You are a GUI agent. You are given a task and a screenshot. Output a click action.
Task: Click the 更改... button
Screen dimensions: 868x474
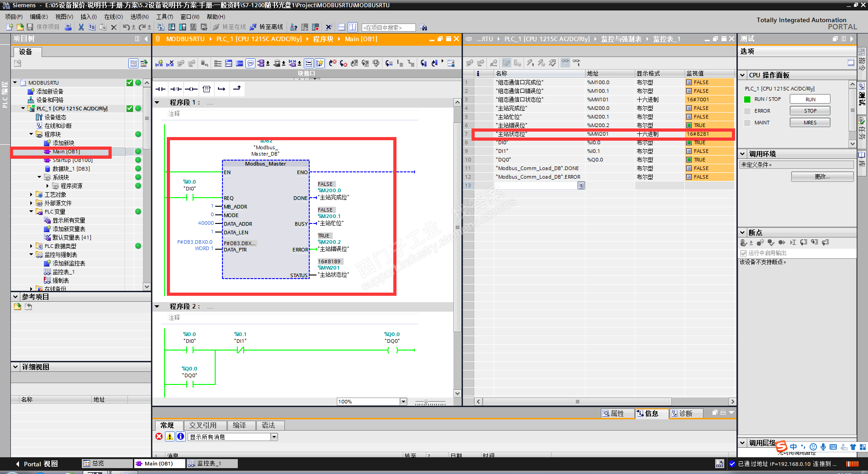tap(822, 176)
